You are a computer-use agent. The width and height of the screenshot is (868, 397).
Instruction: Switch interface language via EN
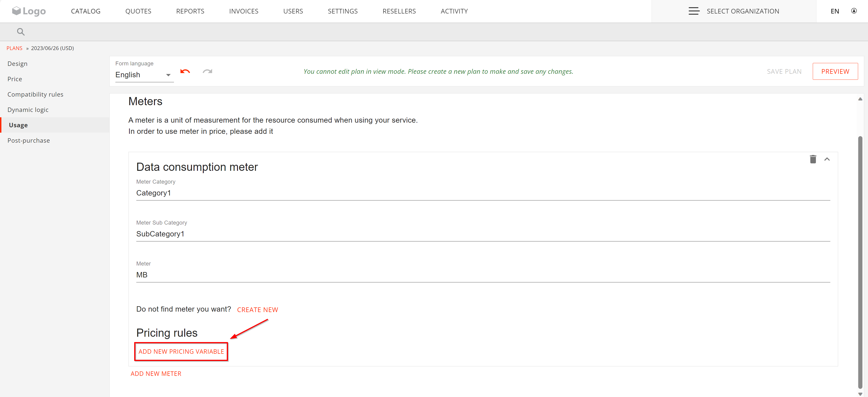click(835, 11)
